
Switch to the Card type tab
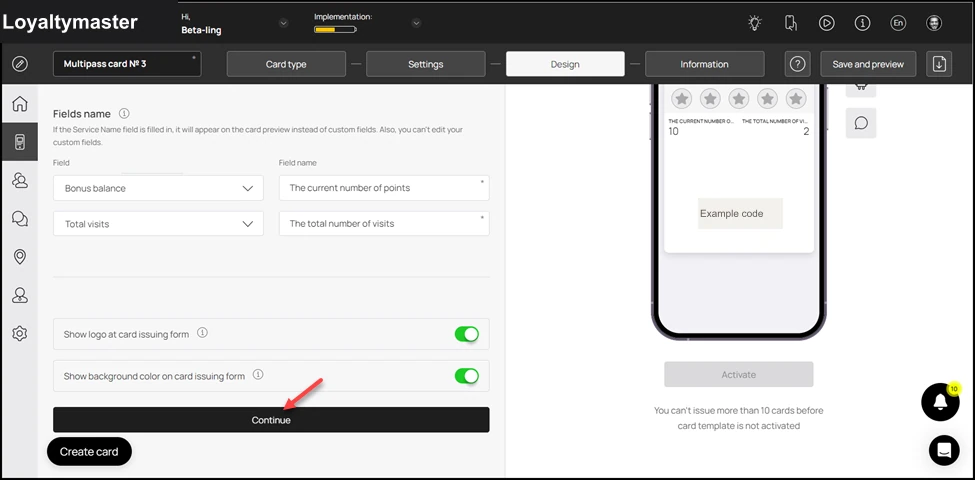[286, 64]
